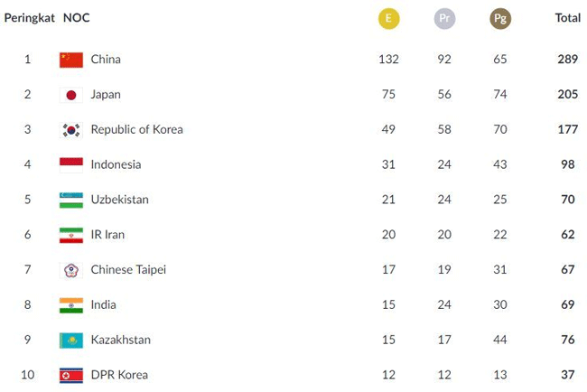587x392 pixels.
Task: Click the NOC column header
Action: click(x=76, y=18)
